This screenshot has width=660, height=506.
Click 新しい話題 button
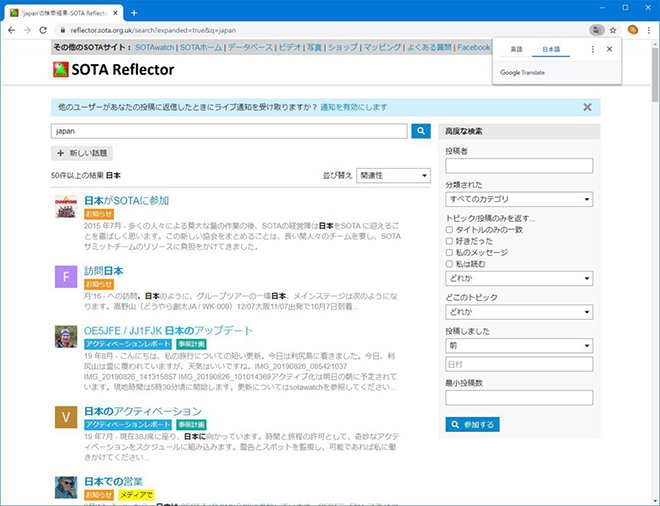82,153
